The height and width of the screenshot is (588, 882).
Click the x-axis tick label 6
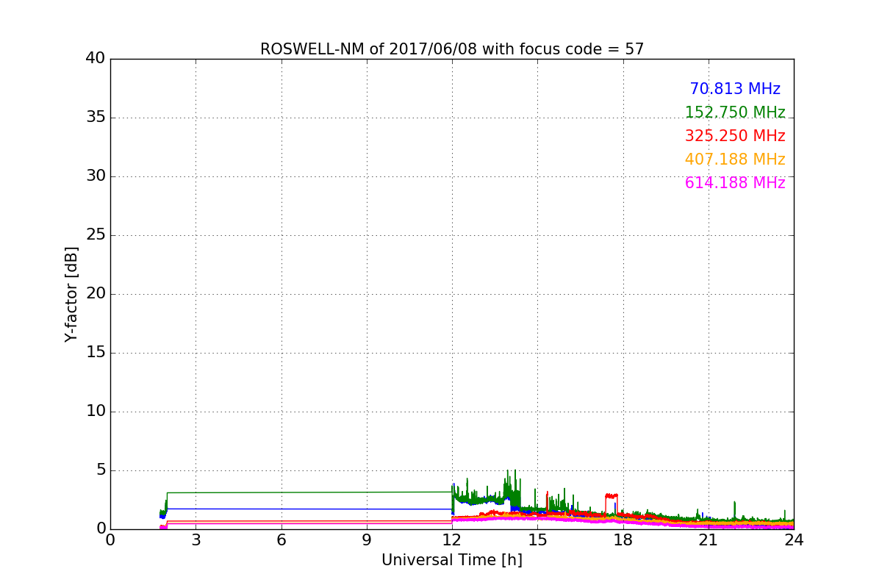tap(282, 540)
